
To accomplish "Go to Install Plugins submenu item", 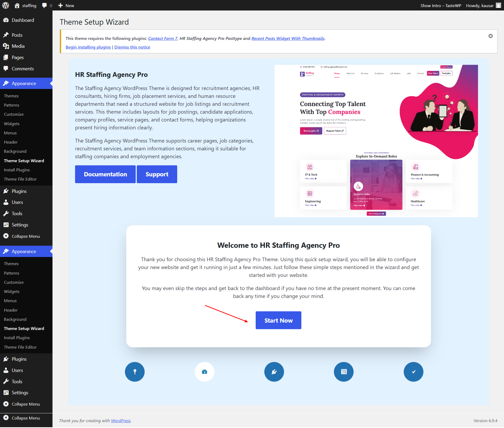I will [17, 170].
